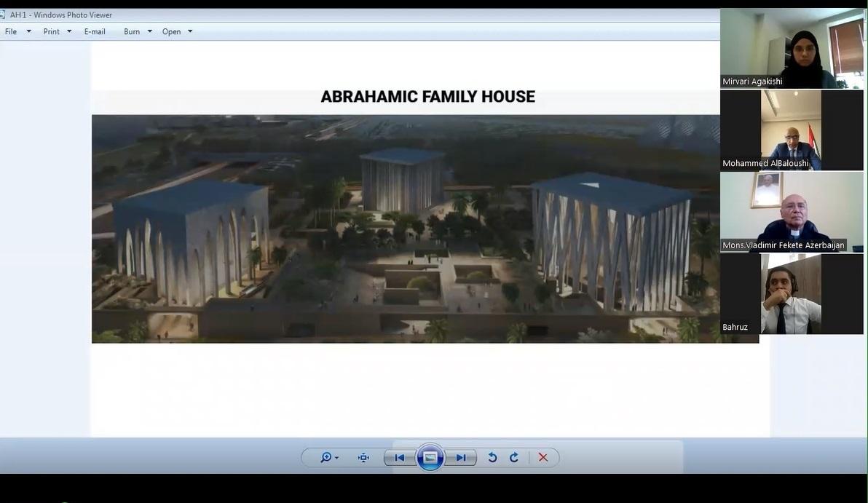Image resolution: width=868 pixels, height=503 pixels.
Task: Choose the E-mail menu item
Action: [95, 31]
